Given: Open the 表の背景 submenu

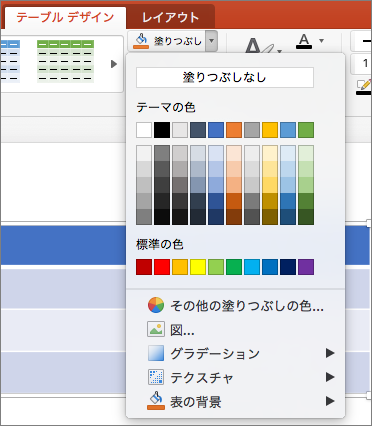Looking at the screenshot, I should pyautogui.click(x=235, y=402).
